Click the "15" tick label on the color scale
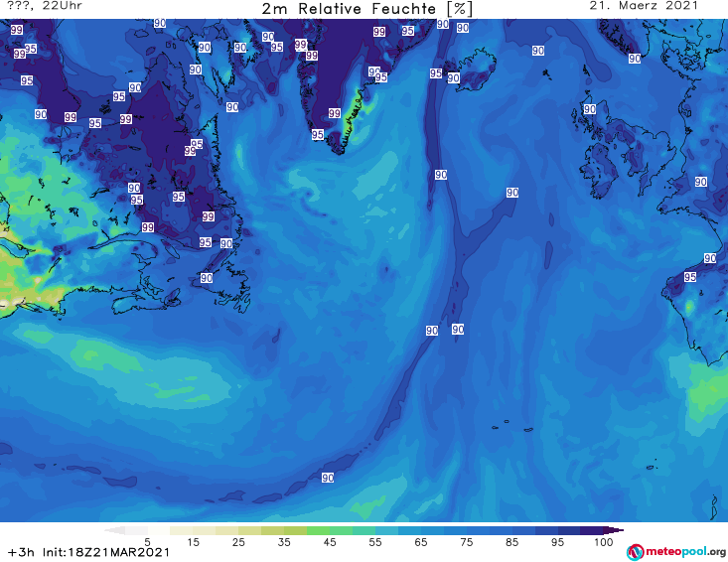 [193, 541]
